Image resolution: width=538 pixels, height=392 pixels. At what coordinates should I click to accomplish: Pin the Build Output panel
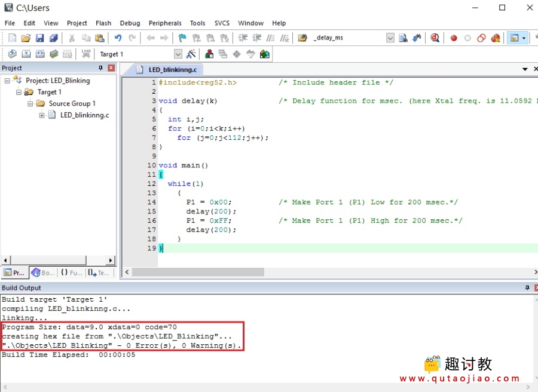(x=527, y=288)
